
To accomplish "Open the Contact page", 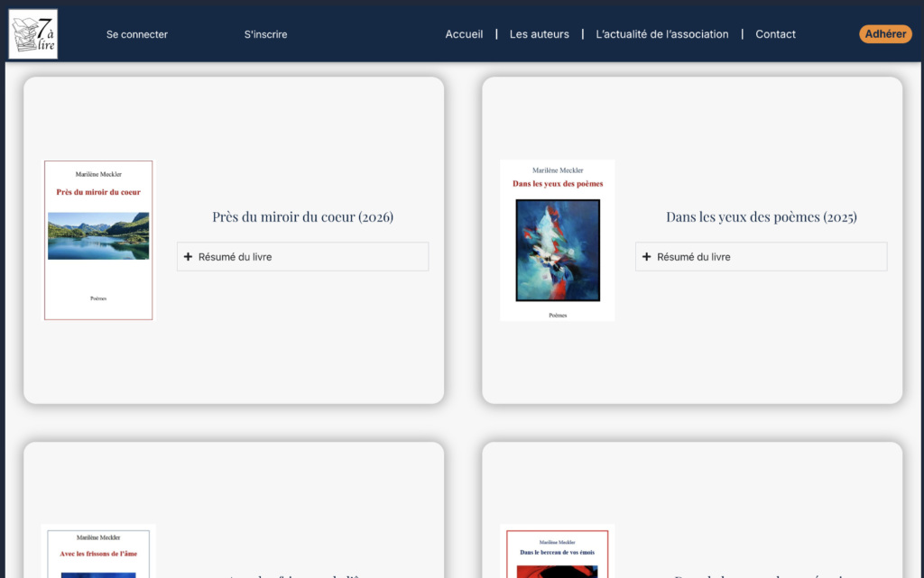I will pos(775,34).
